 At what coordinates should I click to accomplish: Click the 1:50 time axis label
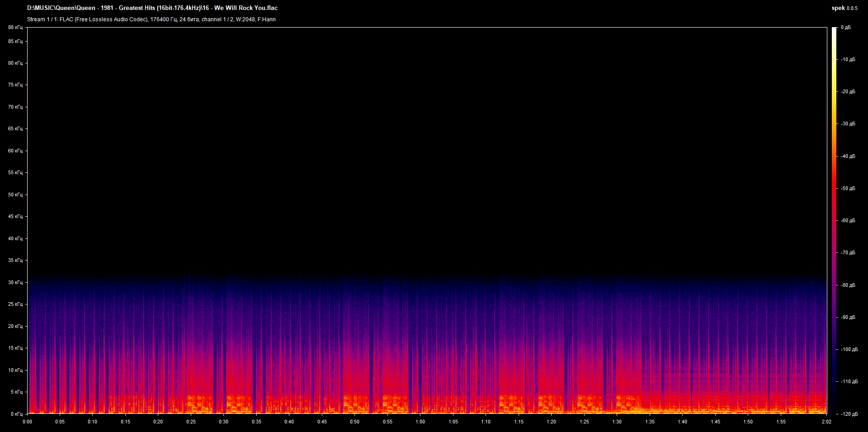[x=748, y=422]
